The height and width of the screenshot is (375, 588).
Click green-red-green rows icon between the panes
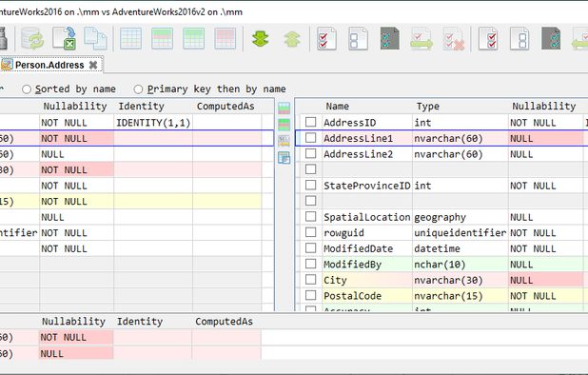(284, 125)
